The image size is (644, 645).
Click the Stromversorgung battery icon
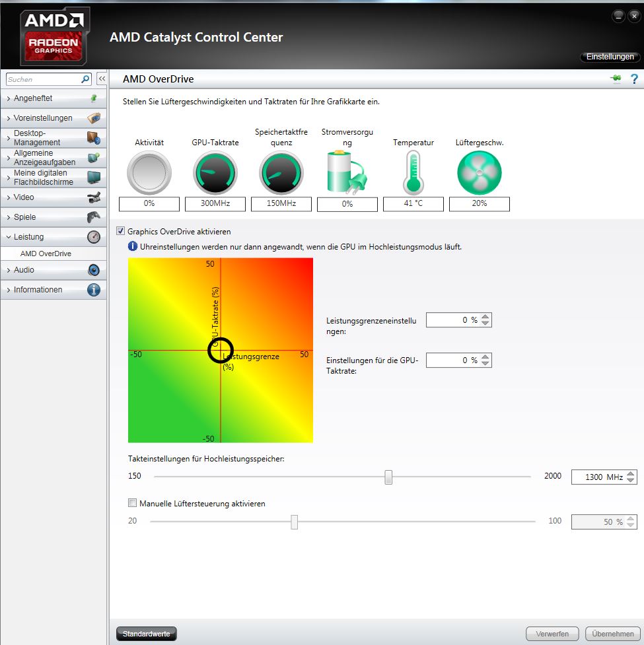click(x=347, y=172)
